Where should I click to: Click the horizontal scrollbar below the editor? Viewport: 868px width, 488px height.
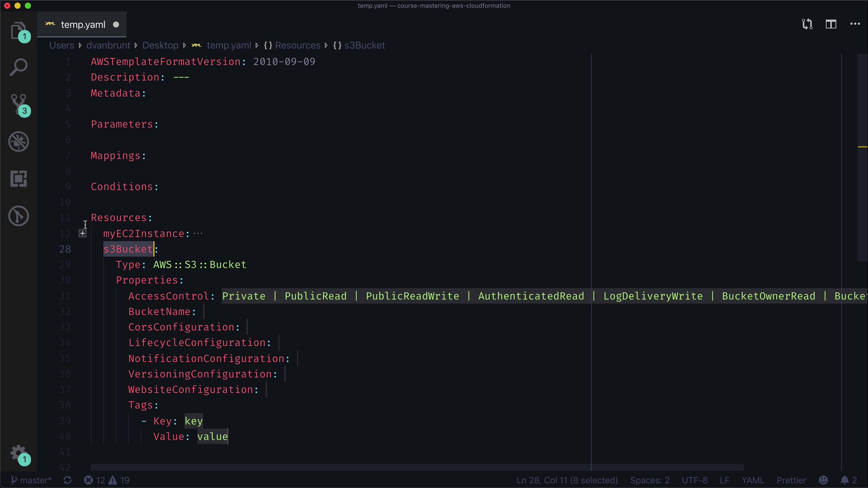417,467
